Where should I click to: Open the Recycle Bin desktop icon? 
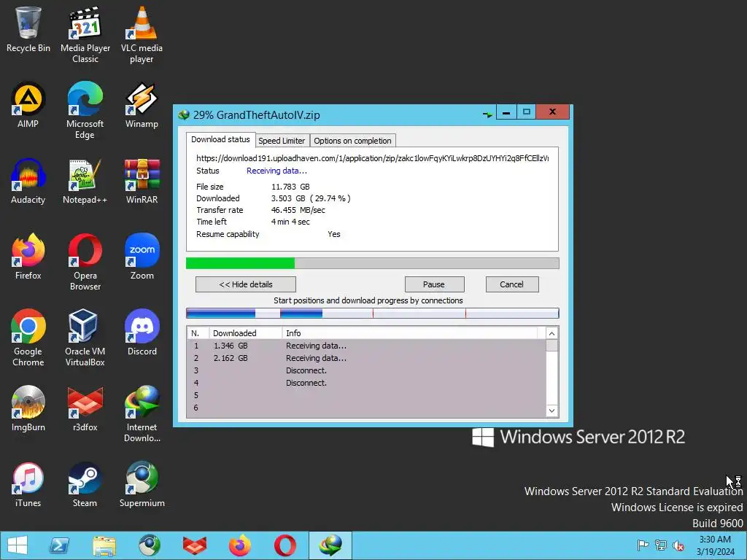pos(28,29)
